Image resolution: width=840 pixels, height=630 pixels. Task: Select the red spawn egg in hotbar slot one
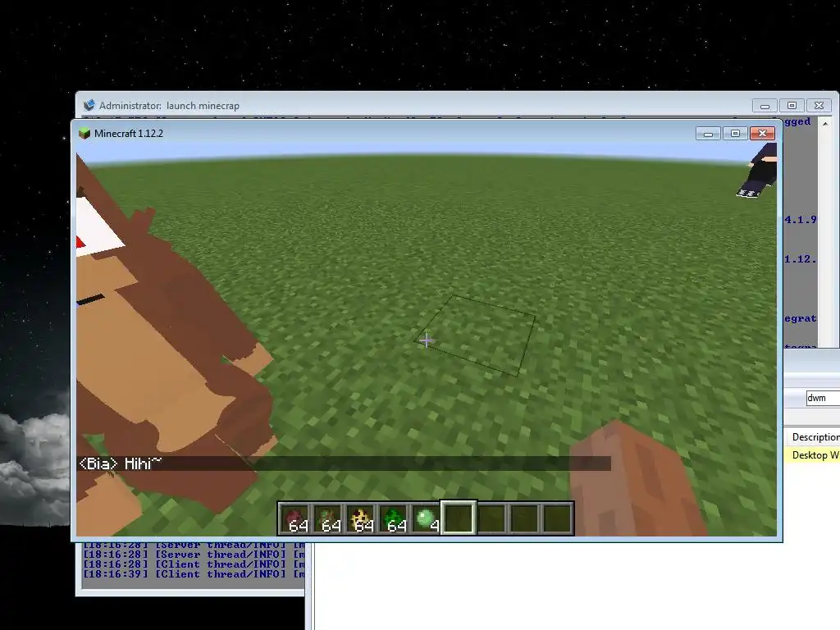pyautogui.click(x=294, y=518)
